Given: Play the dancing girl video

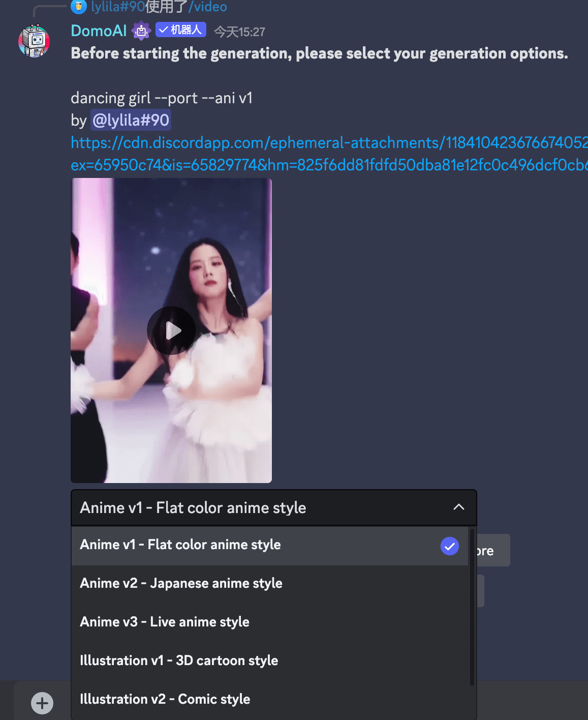Looking at the screenshot, I should coord(171,331).
